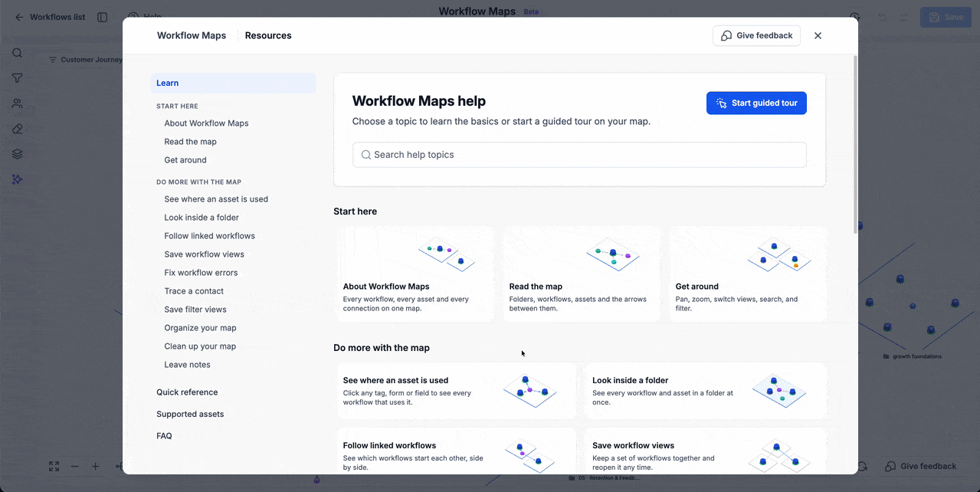Open Supported assets section

tap(190, 415)
